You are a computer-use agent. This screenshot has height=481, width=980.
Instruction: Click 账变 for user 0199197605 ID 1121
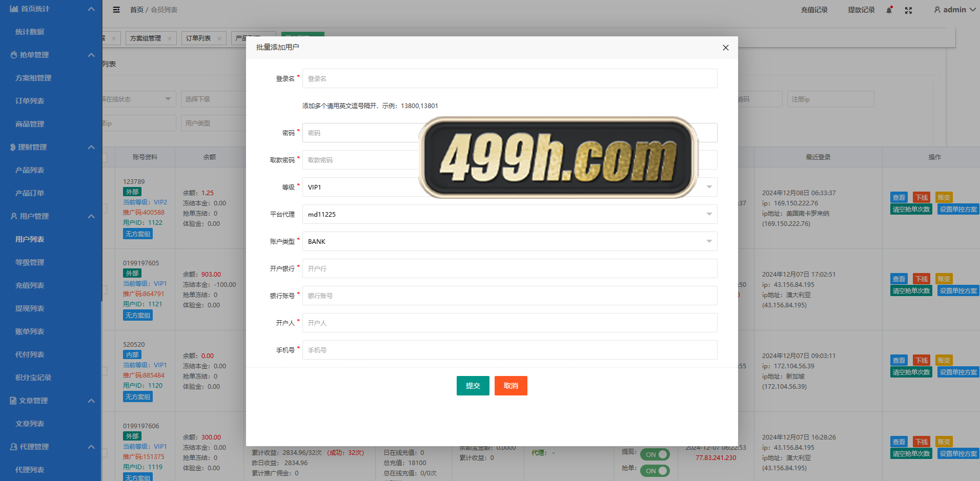(944, 279)
